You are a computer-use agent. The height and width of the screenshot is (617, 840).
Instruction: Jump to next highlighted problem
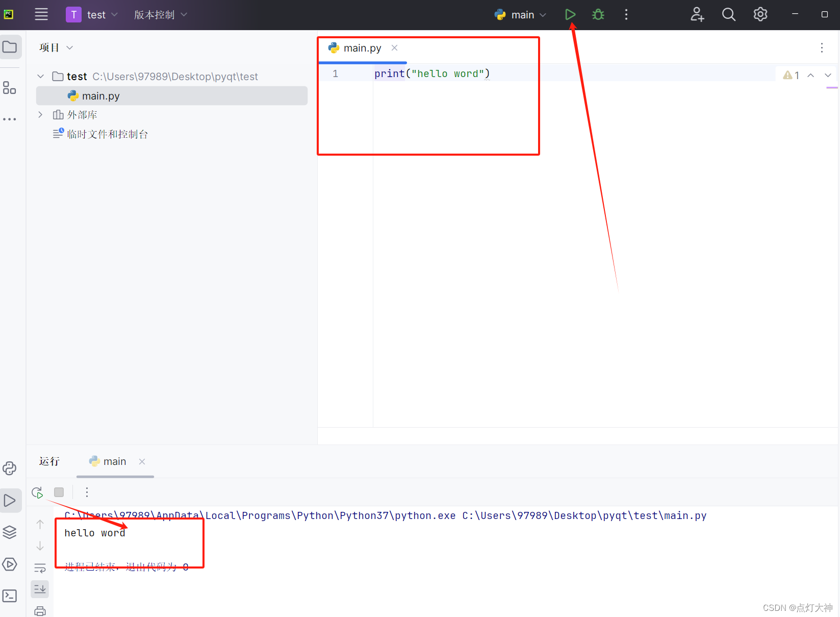(828, 75)
